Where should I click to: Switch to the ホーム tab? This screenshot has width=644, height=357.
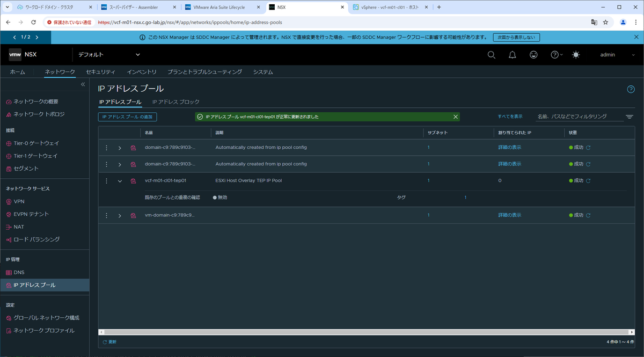17,72
